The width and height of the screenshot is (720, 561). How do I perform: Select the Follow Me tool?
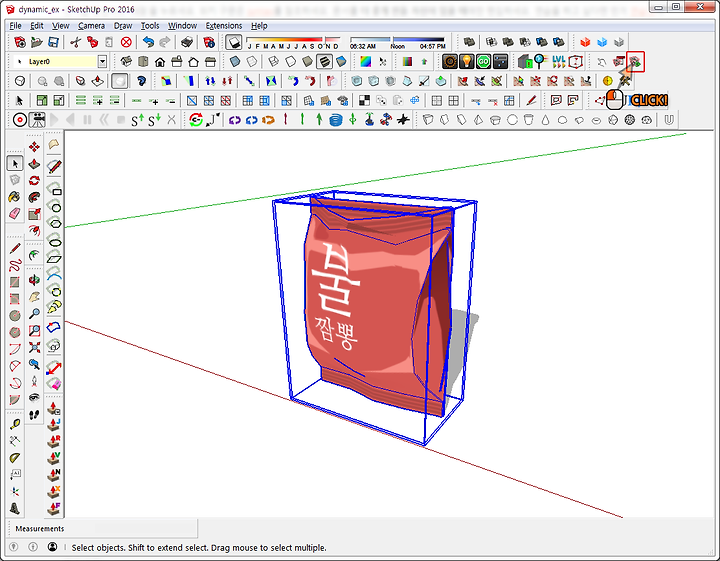(34, 197)
